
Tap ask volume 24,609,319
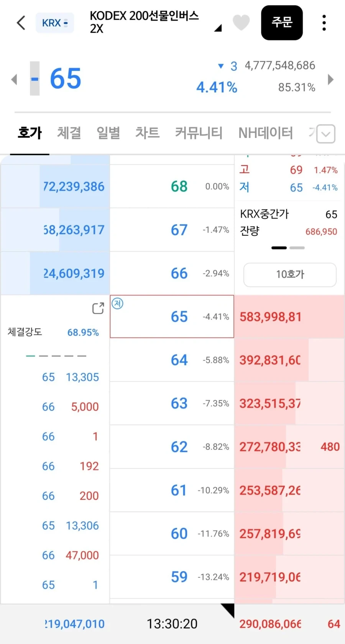click(74, 273)
